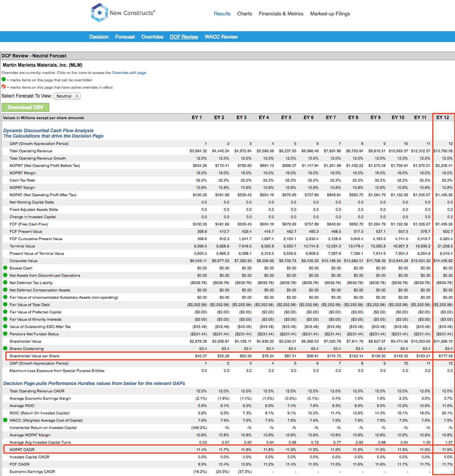
Task: Open the WACC Review tab
Action: point(221,37)
